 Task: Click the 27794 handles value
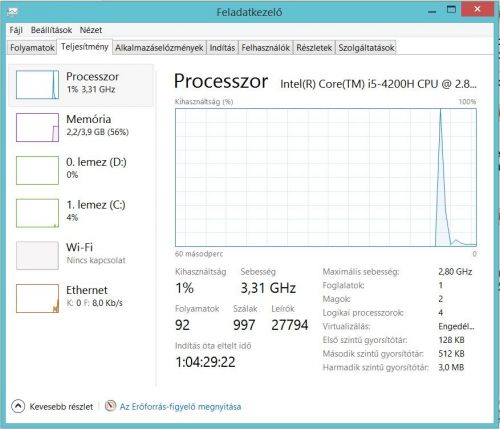290,325
